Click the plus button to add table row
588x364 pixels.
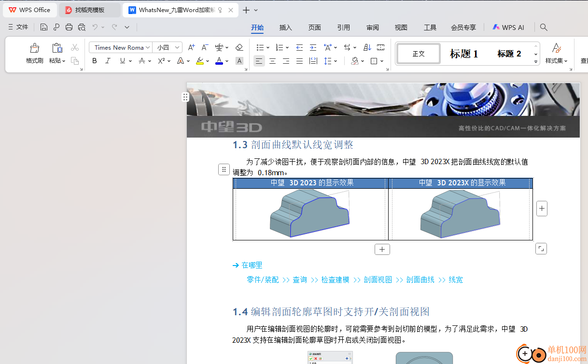[x=382, y=249]
